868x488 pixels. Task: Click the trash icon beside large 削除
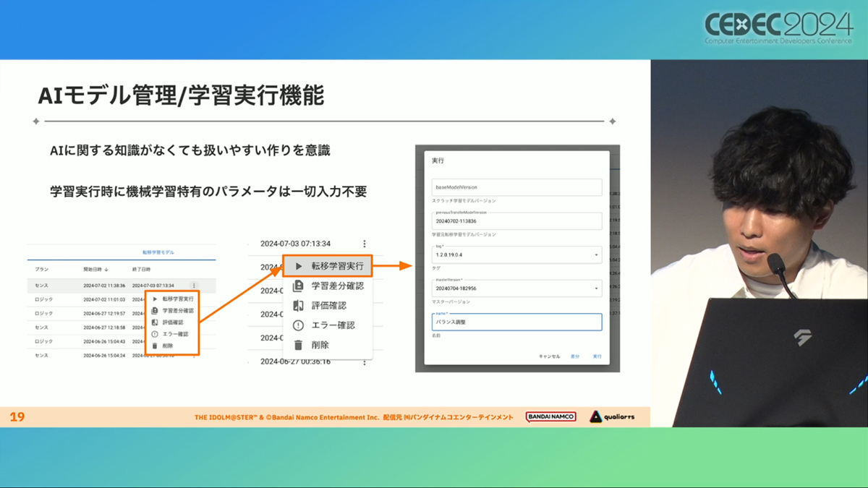tap(298, 346)
